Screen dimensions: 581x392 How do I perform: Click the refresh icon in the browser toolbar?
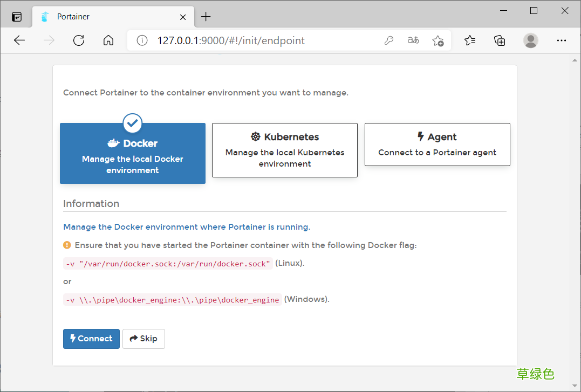tap(78, 40)
